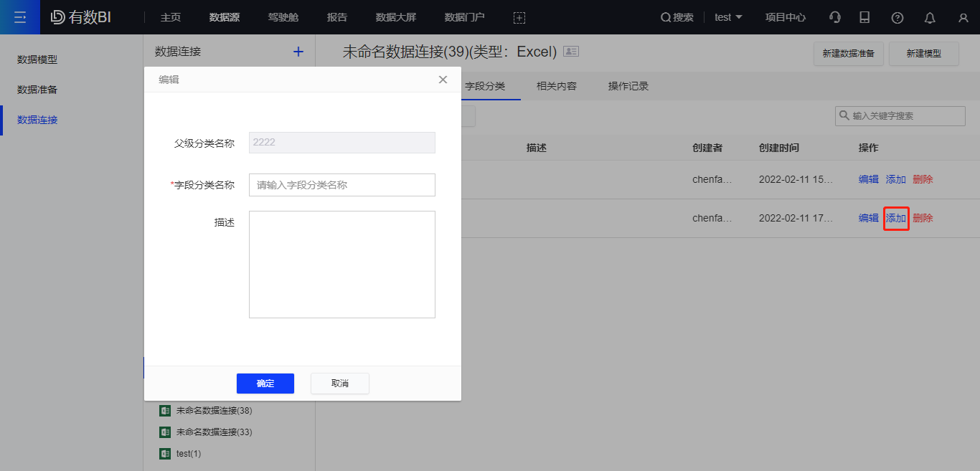The height and width of the screenshot is (471, 980).
Task: Click the mobile device icon in top bar
Action: tap(864, 16)
